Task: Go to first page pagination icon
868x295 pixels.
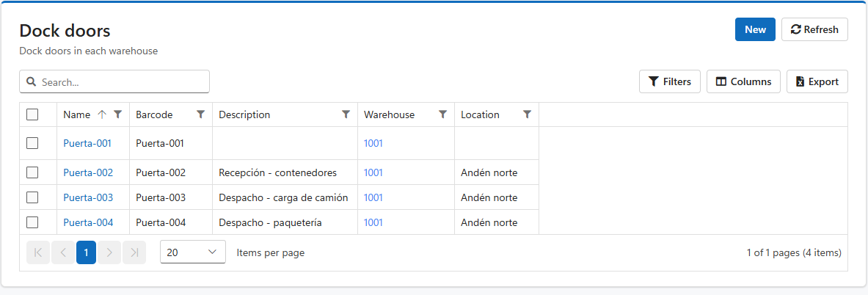Action: [x=38, y=252]
